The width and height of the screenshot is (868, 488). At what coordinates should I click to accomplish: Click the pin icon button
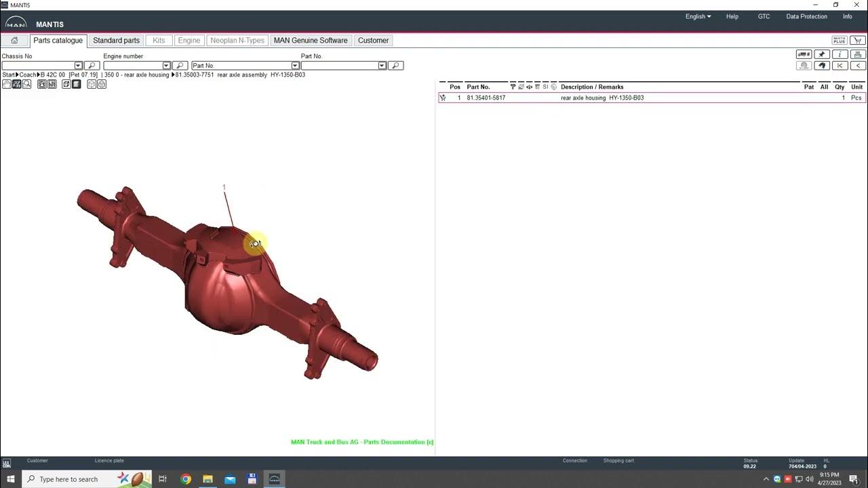(822, 54)
